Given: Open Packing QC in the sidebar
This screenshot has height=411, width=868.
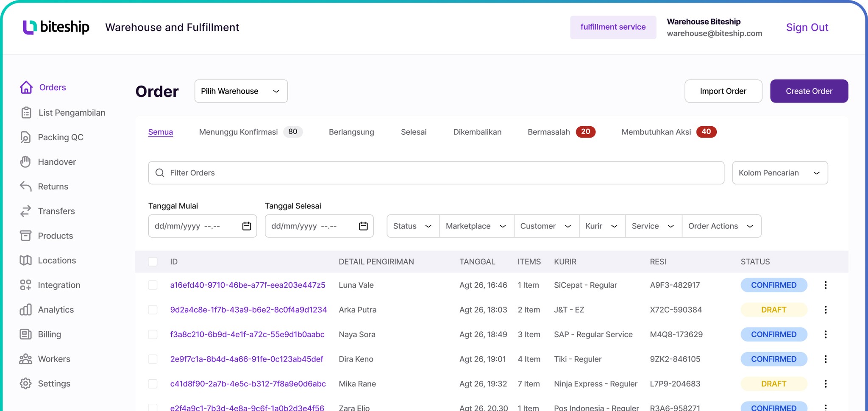Looking at the screenshot, I should pyautogui.click(x=61, y=137).
